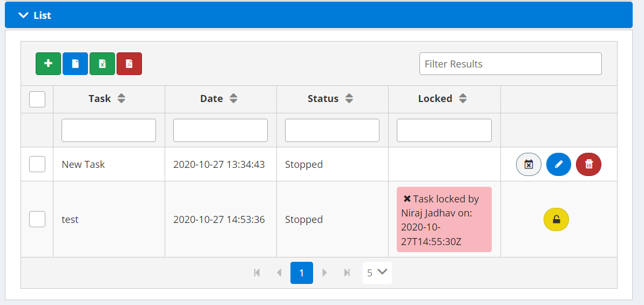Click the Filter Results search field
Viewport: 644px width, 305px height.
click(x=510, y=64)
